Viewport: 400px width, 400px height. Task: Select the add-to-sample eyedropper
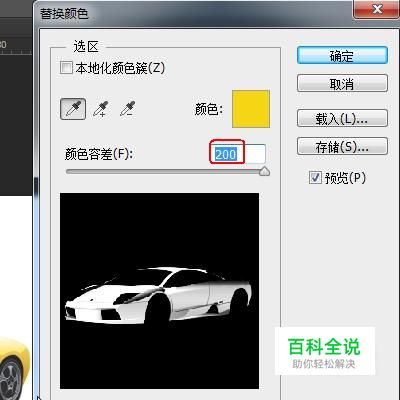101,109
